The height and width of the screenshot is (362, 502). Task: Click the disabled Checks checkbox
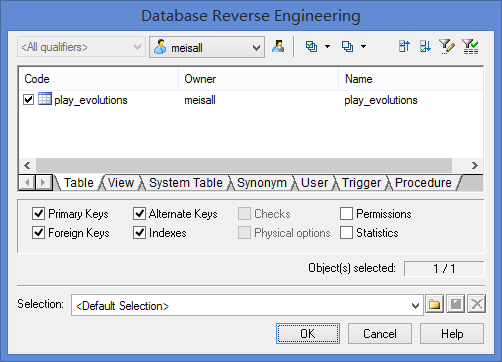tap(244, 214)
